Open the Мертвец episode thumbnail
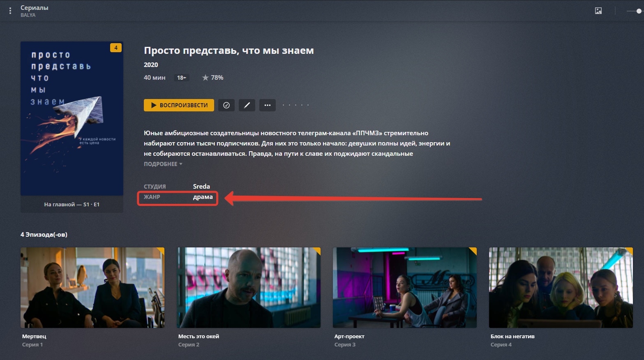644x360 pixels. tap(92, 287)
